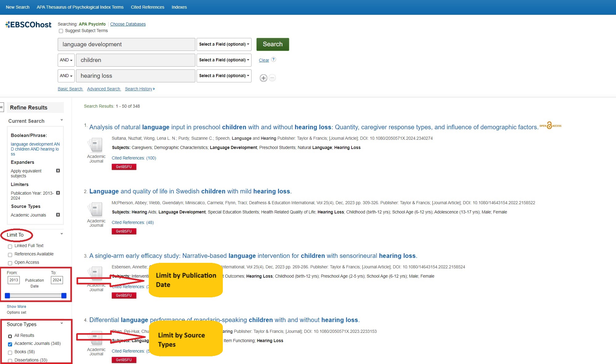Click the From year 2013 field

click(14, 280)
